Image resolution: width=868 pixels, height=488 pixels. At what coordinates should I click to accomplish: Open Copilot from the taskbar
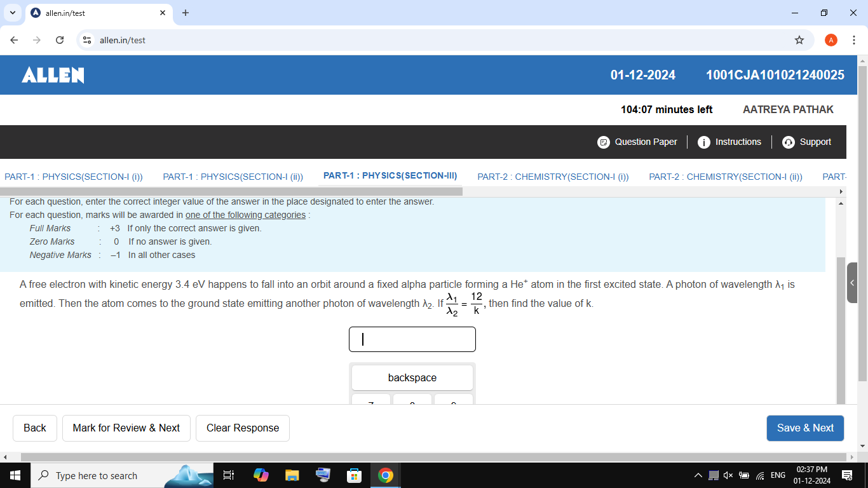(261, 475)
